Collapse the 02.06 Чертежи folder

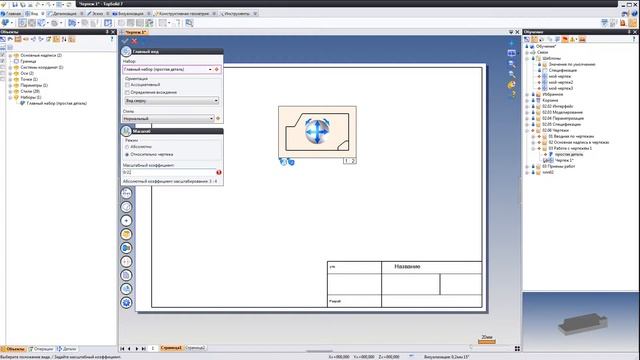527,130
